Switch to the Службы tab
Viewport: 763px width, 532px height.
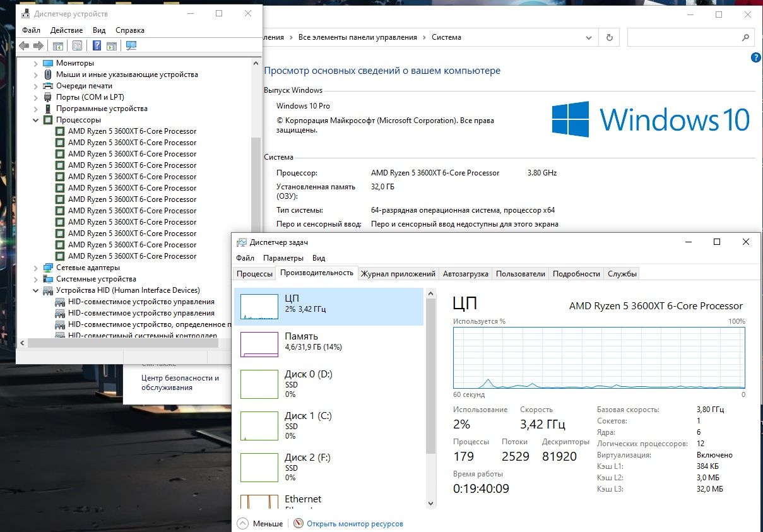click(622, 274)
